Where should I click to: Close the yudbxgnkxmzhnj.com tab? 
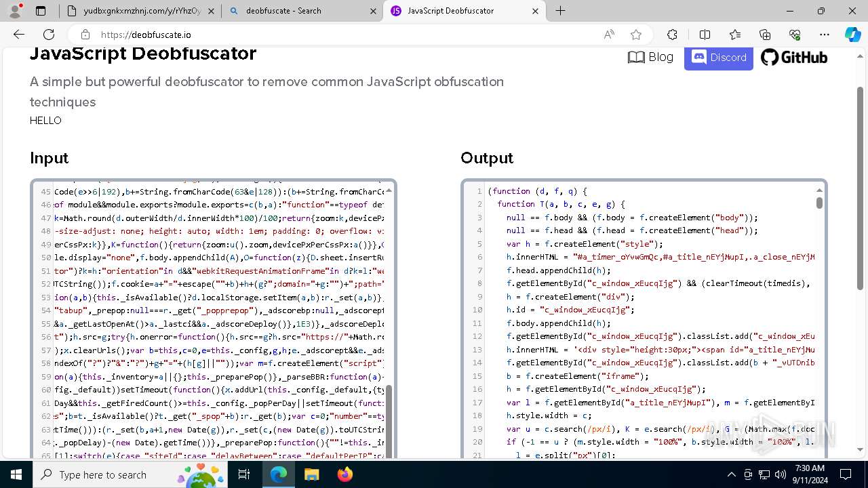(210, 11)
